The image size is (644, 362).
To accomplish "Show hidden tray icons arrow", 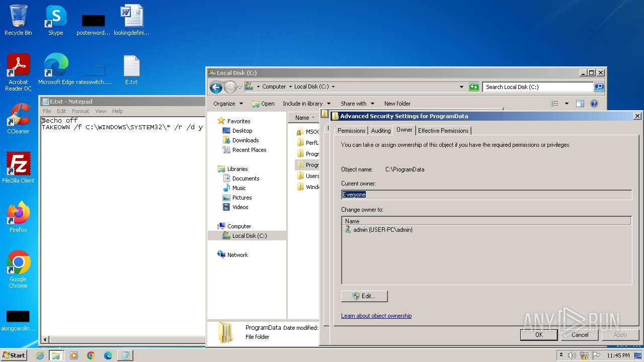I will [x=561, y=355].
